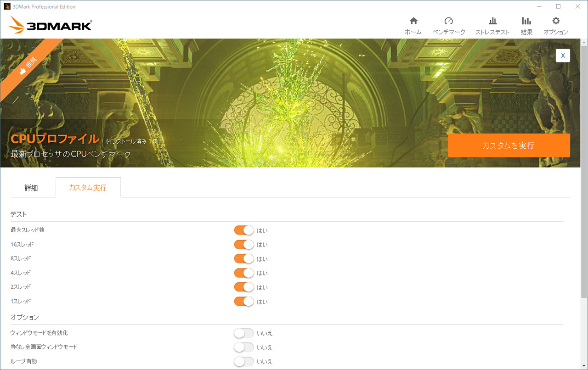
Task: Click the vertical scrollbar thumb
Action: click(x=584, y=171)
